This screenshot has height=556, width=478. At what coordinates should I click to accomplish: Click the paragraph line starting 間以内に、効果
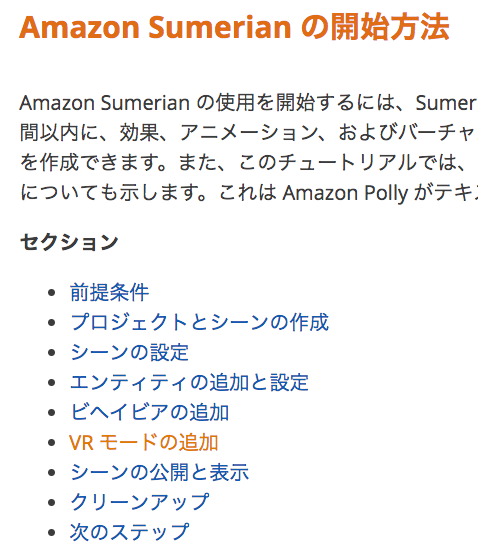[248, 133]
